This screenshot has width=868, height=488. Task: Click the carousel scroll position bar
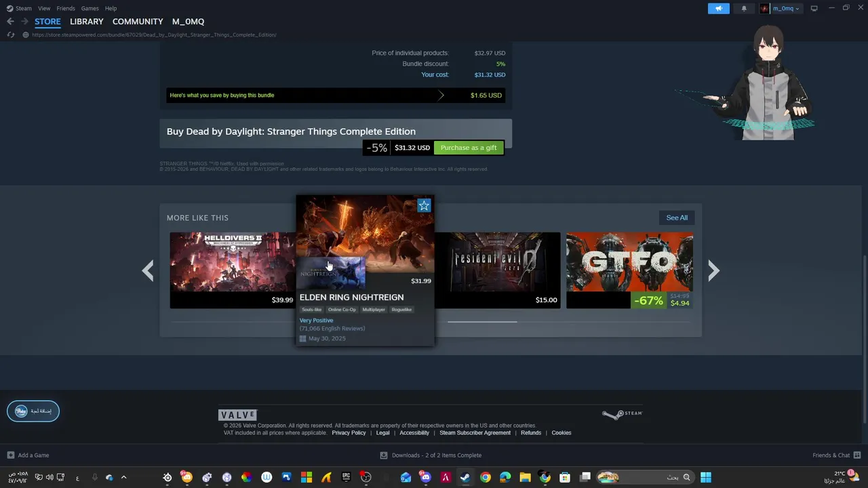click(482, 322)
